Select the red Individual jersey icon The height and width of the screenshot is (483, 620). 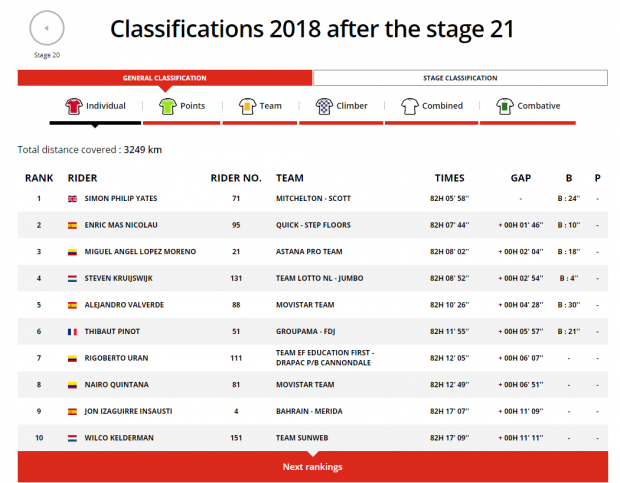pos(74,106)
